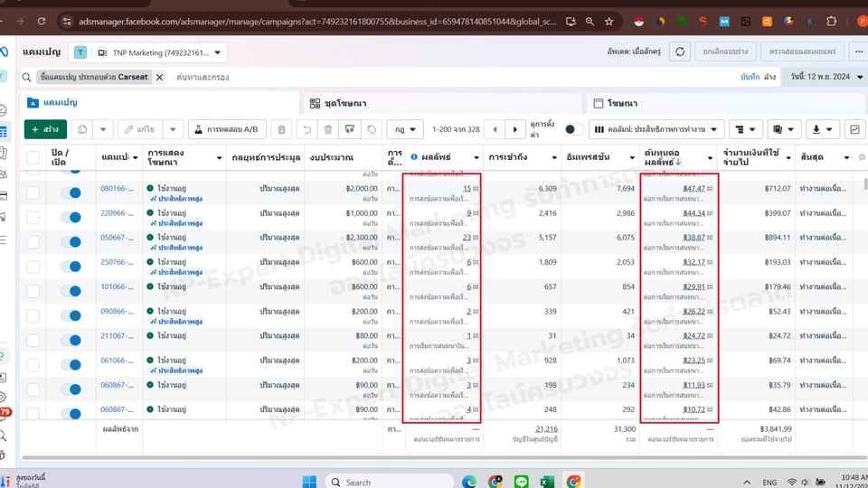868x488 pixels.
Task: Expand arrow next to duplicate button
Action: pyautogui.click(x=103, y=129)
